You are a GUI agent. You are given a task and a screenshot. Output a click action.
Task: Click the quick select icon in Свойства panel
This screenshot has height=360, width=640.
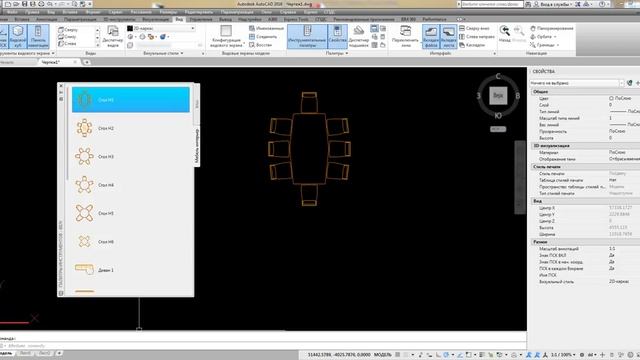(629, 83)
